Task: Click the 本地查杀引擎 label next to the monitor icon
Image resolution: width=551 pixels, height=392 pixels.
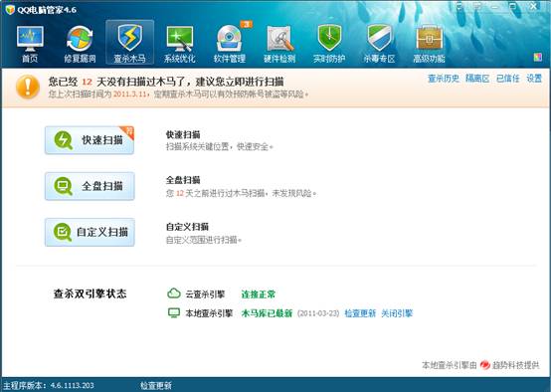Action: coord(209,312)
